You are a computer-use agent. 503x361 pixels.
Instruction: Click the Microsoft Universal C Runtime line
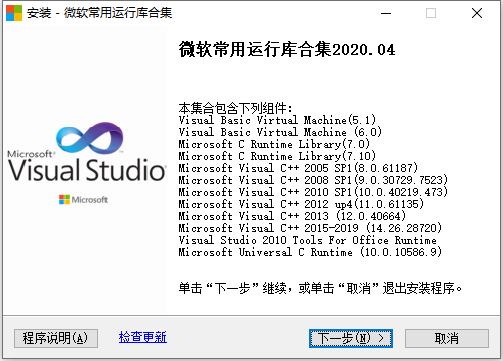[310, 252]
